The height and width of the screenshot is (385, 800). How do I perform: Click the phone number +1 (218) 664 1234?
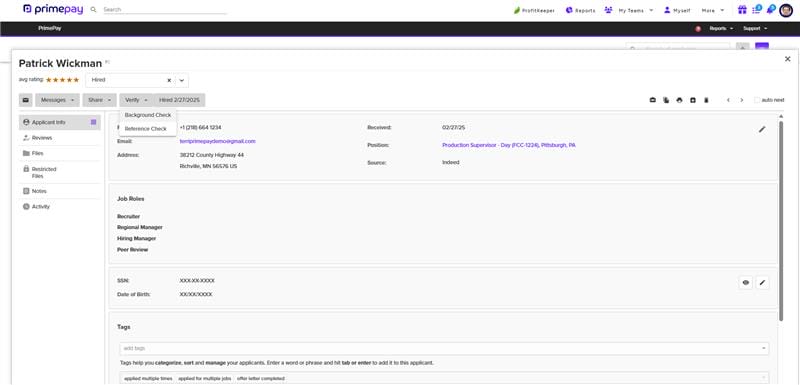point(201,127)
